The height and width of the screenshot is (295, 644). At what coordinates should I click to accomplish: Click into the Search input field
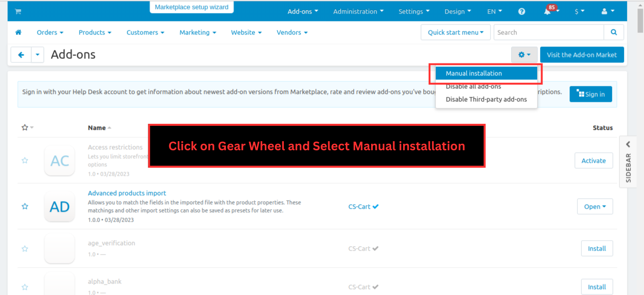tap(549, 32)
